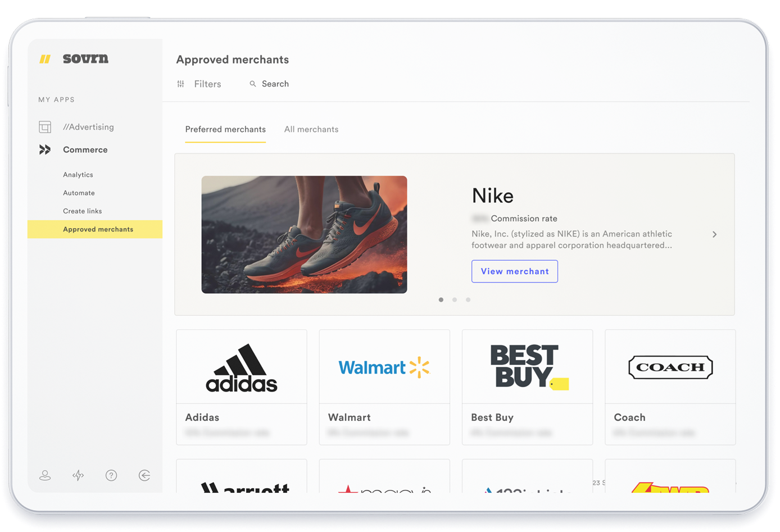
Task: Switch to the All merchants tab
Action: tap(311, 129)
